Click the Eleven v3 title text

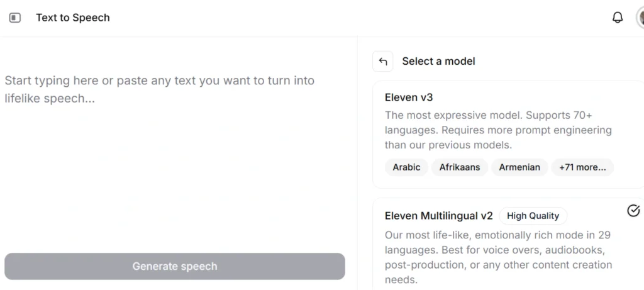(409, 98)
